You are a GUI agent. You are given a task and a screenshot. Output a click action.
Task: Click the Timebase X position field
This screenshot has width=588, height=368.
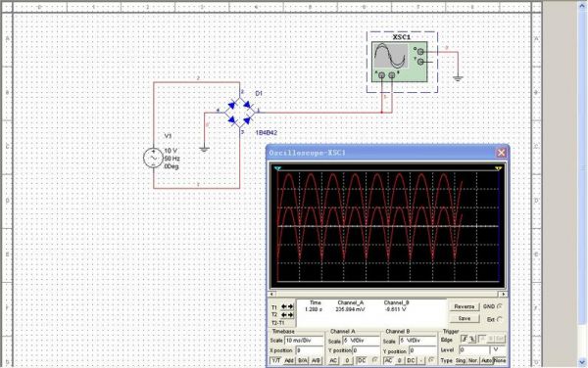pyautogui.click(x=310, y=350)
